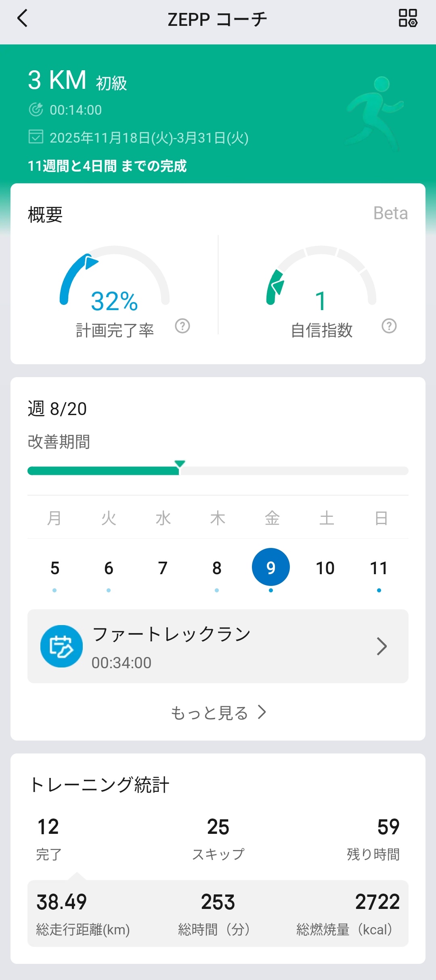Tap the スキップ skipped count stat
Screen dimensions: 436x980
click(x=218, y=838)
